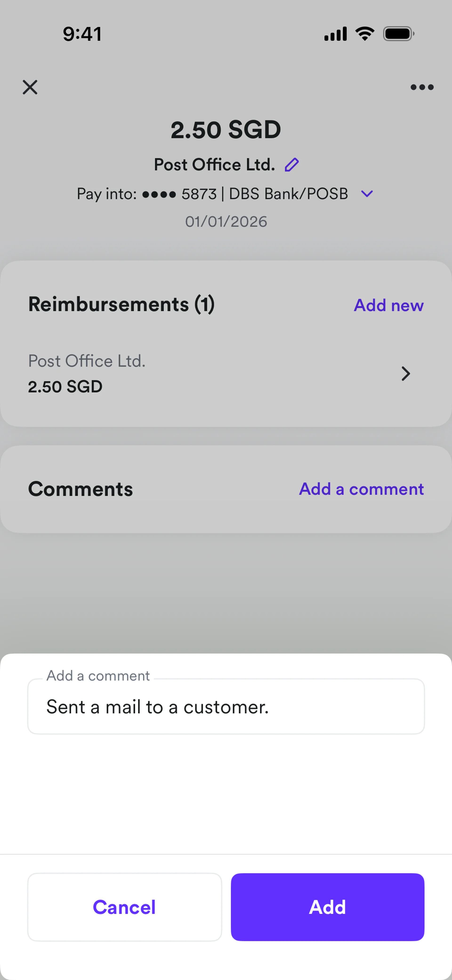Tap the DBS Bank/POSB account text

click(x=288, y=194)
